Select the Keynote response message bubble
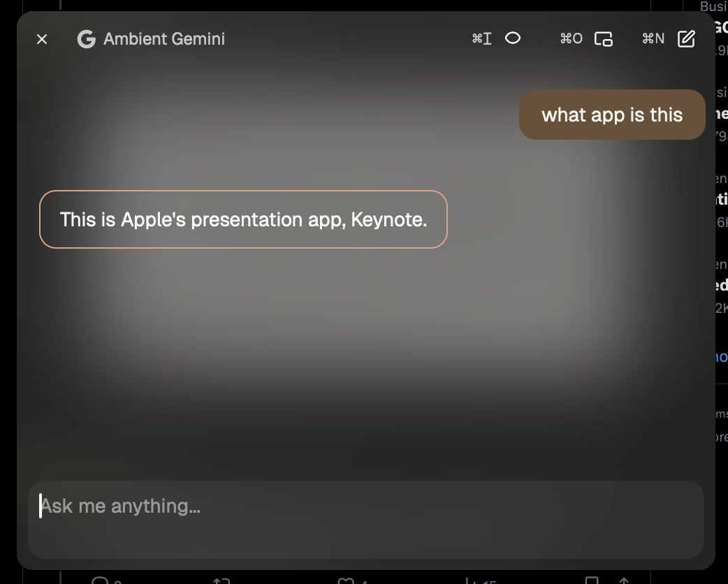This screenshot has width=728, height=584. click(x=243, y=219)
